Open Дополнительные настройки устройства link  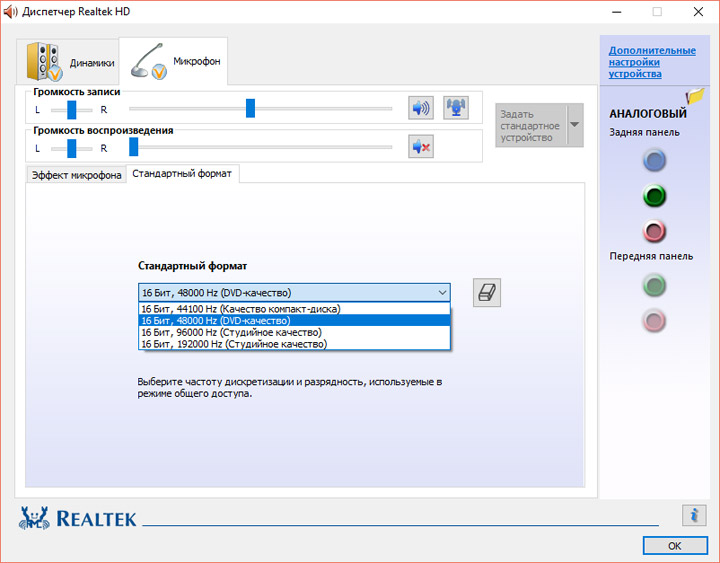(x=652, y=62)
